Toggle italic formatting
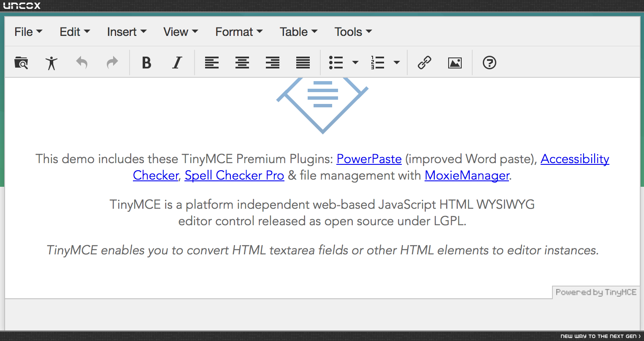The image size is (644, 341). click(x=177, y=63)
